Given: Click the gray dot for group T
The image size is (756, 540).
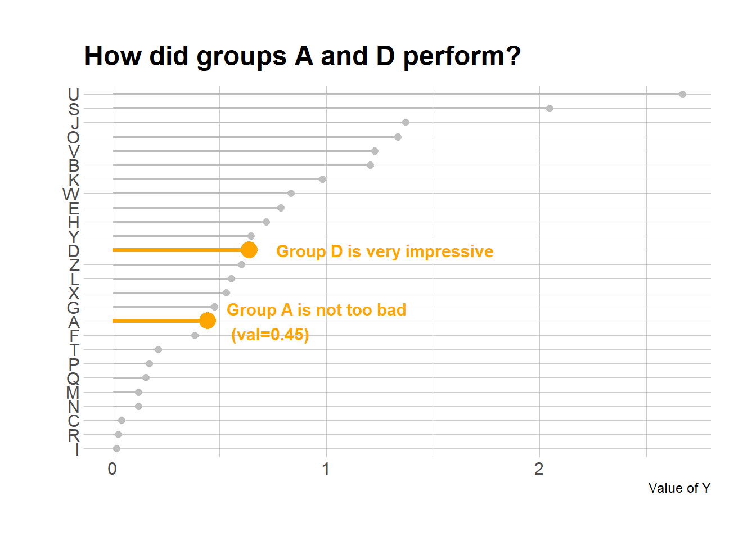Looking at the screenshot, I should coord(158,349).
